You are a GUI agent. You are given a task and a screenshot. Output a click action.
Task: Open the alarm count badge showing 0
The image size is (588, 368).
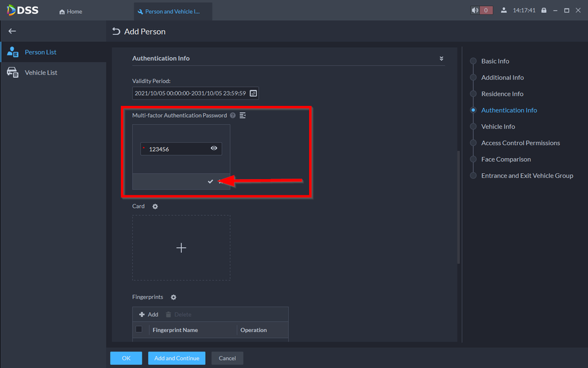click(x=486, y=10)
